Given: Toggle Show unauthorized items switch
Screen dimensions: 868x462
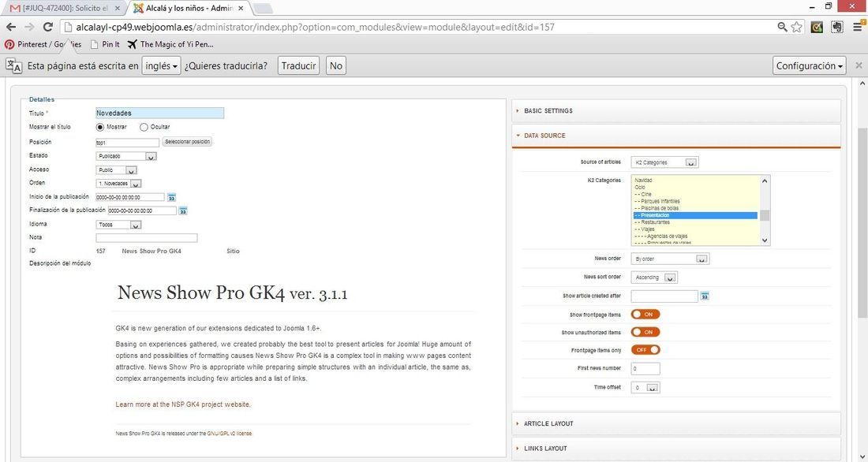Looking at the screenshot, I should point(645,332).
